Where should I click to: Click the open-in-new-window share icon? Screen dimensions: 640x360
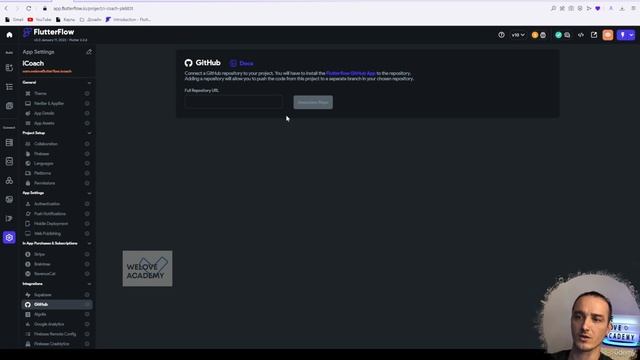tap(594, 35)
